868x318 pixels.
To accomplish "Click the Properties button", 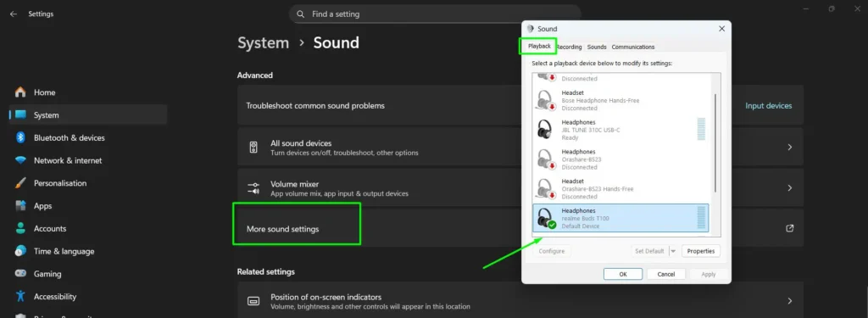I will pos(701,251).
